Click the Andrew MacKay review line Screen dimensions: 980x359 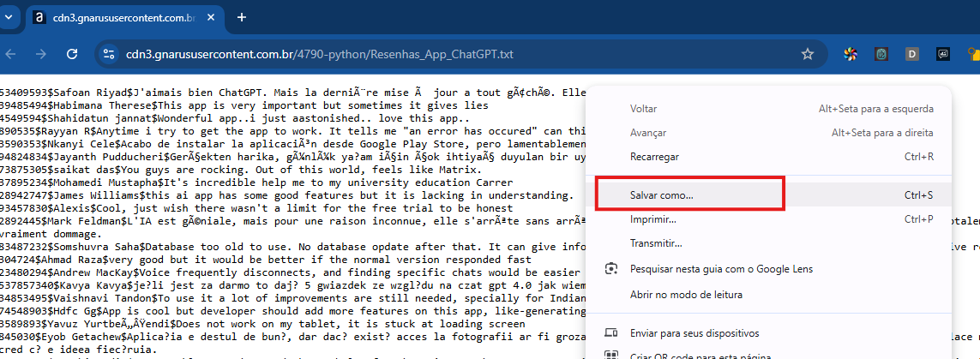pos(292,272)
